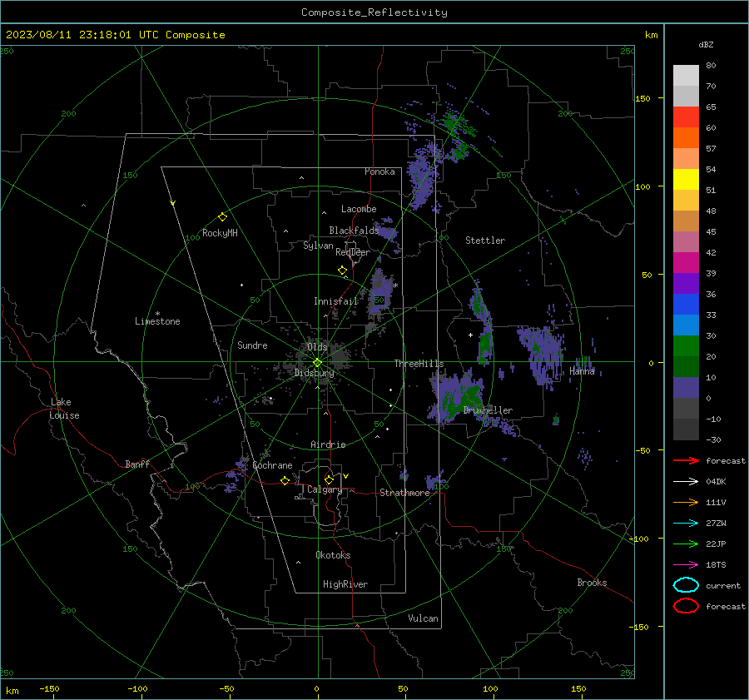This screenshot has height=700, width=749.
Task: Click the Lacombe label
Action: click(x=359, y=209)
